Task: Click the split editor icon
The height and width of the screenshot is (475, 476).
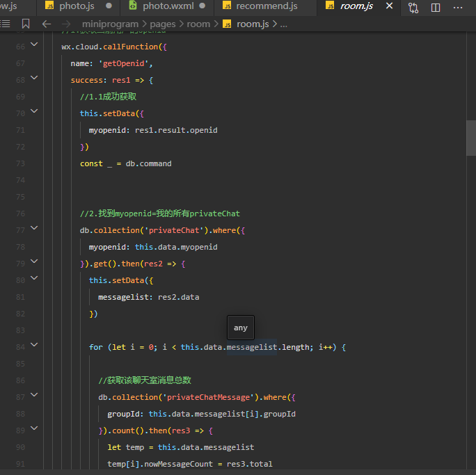Action: pos(436,7)
